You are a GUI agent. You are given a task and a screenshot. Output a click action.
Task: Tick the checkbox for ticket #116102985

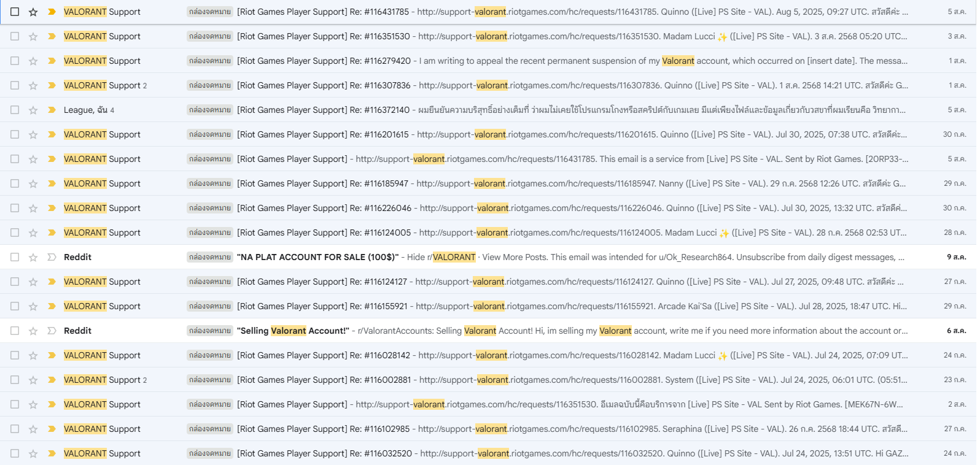click(15, 429)
